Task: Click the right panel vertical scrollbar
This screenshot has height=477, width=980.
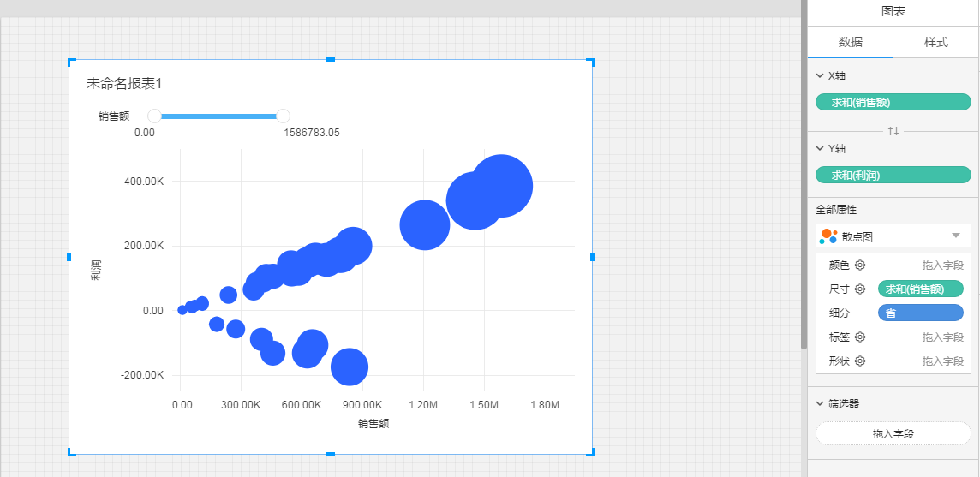Action: click(x=804, y=175)
